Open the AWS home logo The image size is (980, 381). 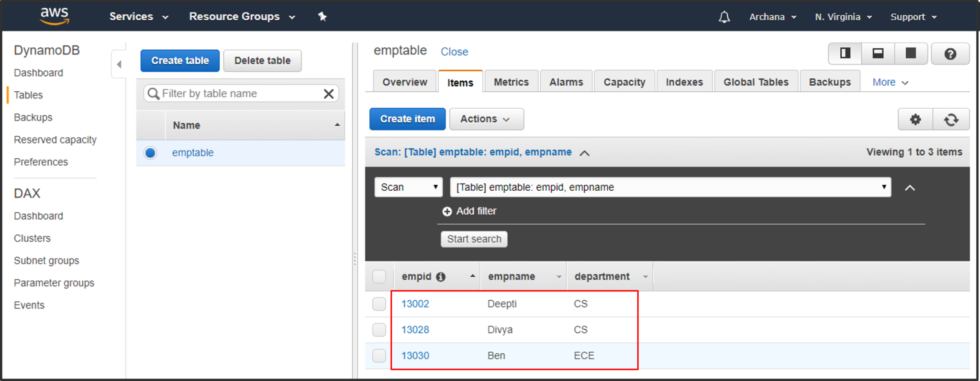coord(55,16)
